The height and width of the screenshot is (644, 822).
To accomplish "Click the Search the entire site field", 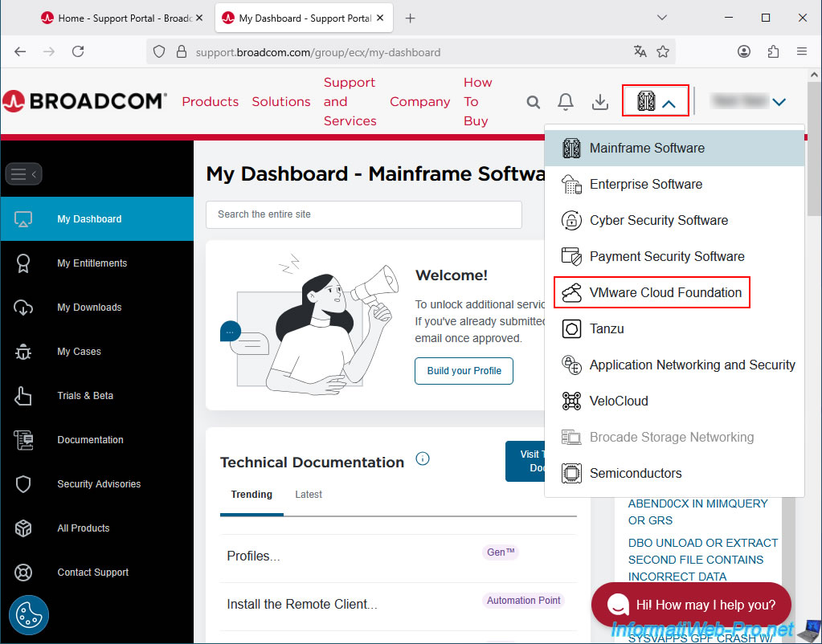I will 363,214.
